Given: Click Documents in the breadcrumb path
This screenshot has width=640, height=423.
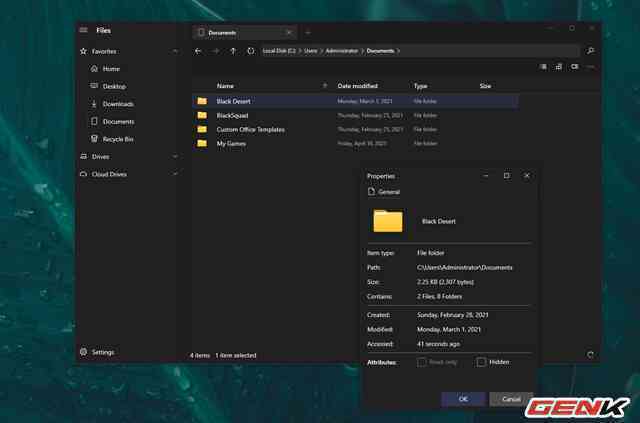Looking at the screenshot, I should [380, 51].
